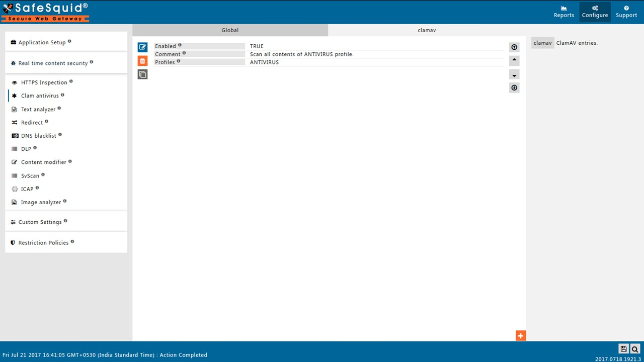
Task: Click info icon beside Image analyzer
Action: (64, 201)
